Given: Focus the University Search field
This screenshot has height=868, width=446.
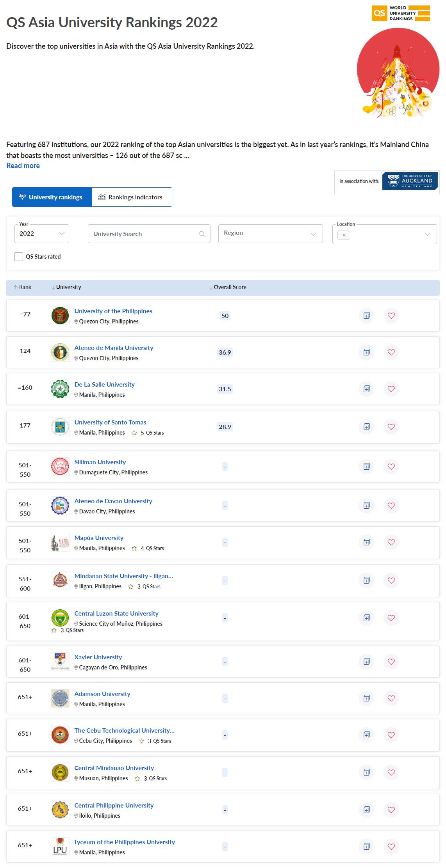Looking at the screenshot, I should tap(149, 234).
